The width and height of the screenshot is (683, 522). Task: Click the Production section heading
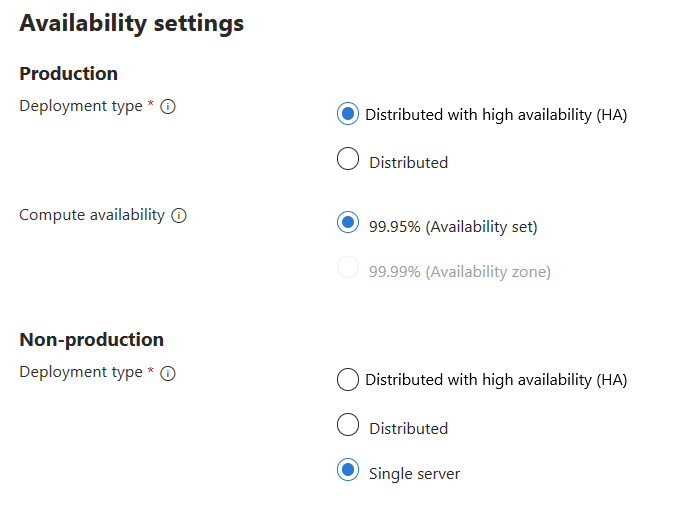click(x=68, y=74)
